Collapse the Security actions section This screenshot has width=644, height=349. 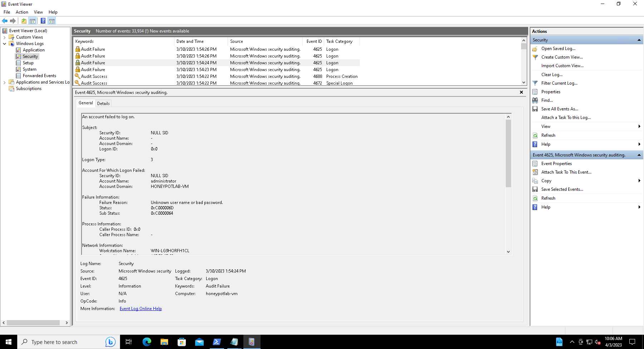point(639,40)
